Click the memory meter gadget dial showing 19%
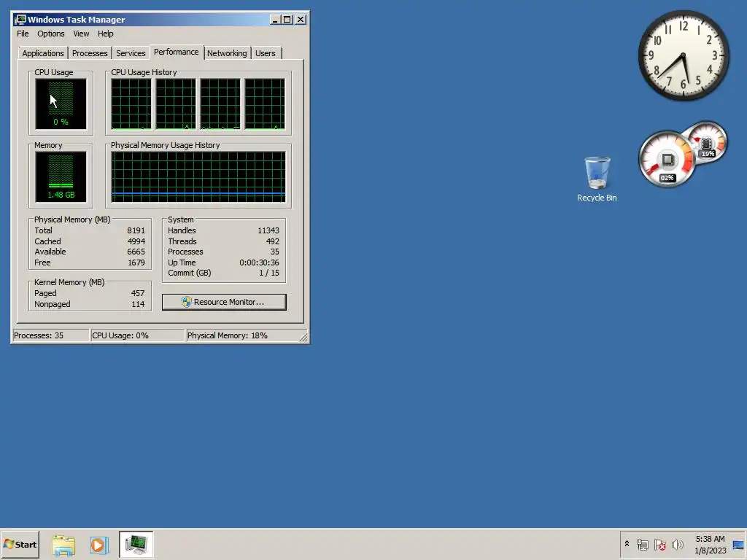The image size is (747, 560). point(708,142)
